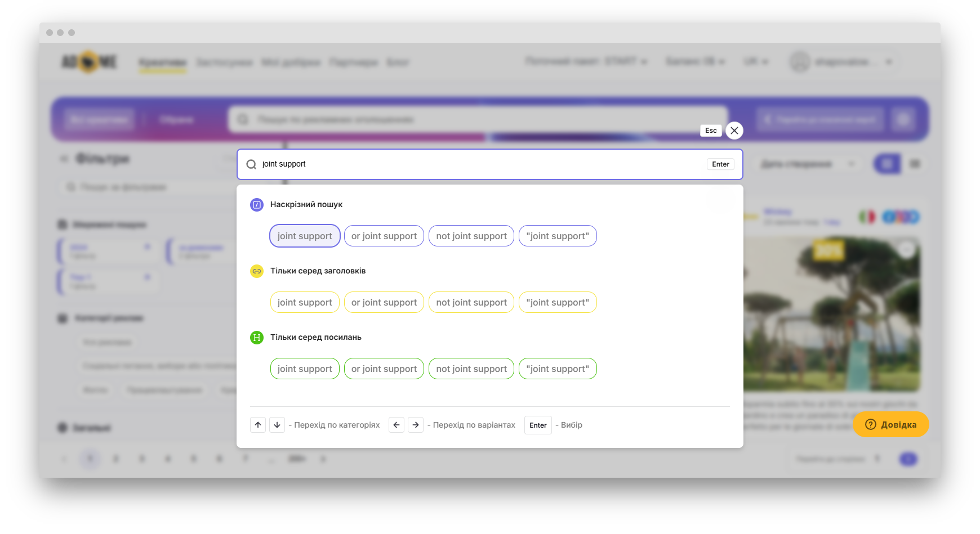Choose purple "or joint support" global option
The image size is (980, 534).
(x=384, y=236)
